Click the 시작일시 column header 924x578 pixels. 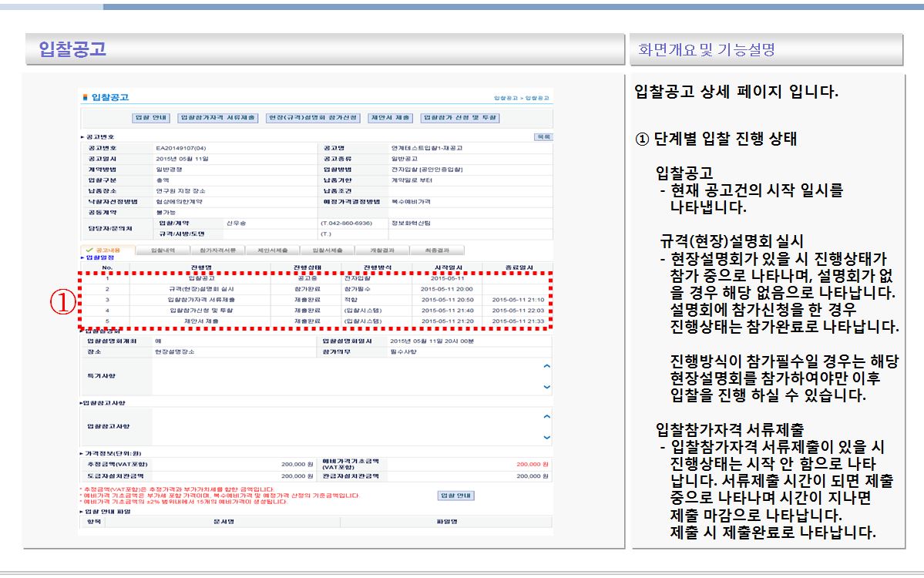point(448,267)
